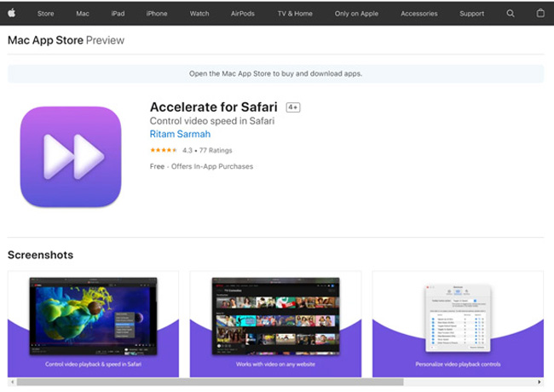Click the 4+ age rating badge
This screenshot has height=392, width=554.
tap(293, 107)
